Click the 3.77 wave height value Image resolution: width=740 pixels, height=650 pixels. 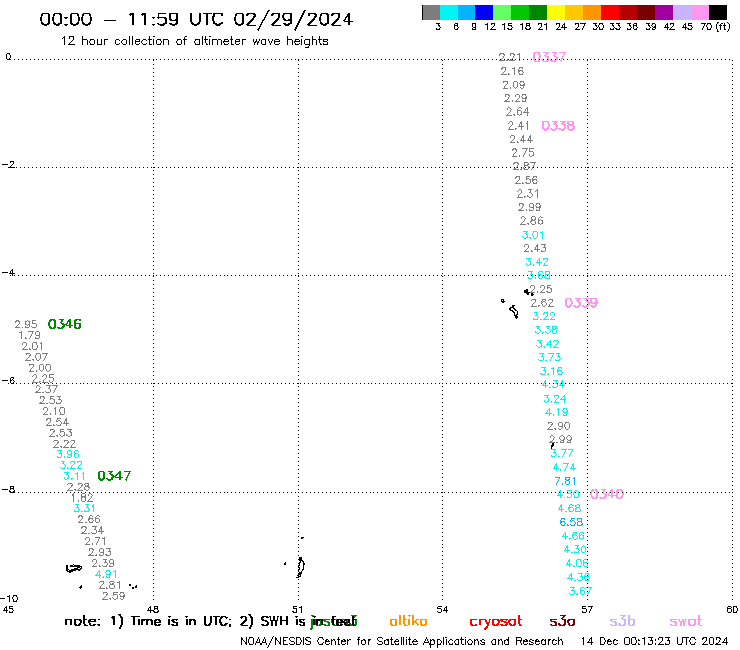pyautogui.click(x=562, y=453)
